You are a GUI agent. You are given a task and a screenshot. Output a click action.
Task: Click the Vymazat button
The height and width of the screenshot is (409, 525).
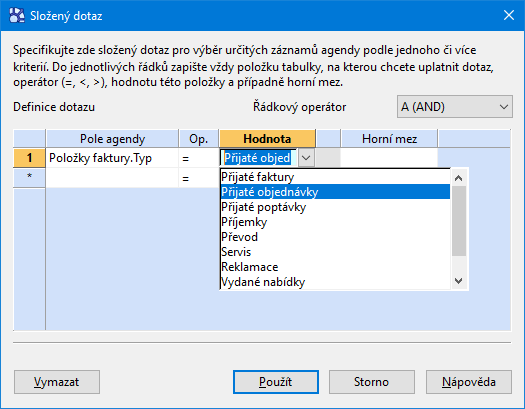tap(57, 382)
